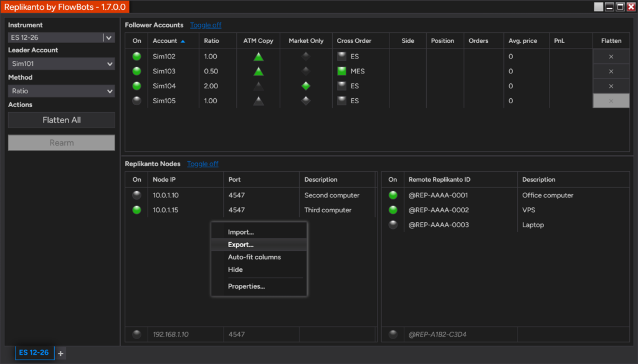Switch to the ES 12-26 bottom tab
This screenshot has height=364, width=638.
(x=34, y=353)
